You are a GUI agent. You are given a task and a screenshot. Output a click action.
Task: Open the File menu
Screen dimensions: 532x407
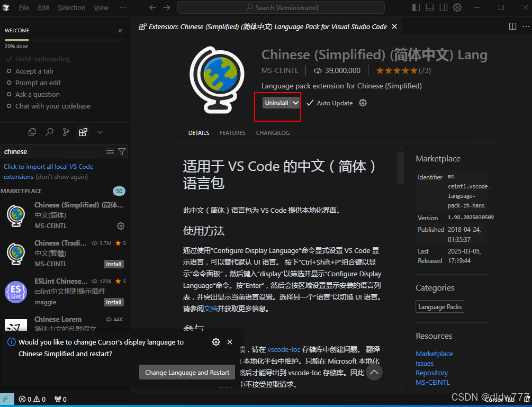pyautogui.click(x=24, y=7)
